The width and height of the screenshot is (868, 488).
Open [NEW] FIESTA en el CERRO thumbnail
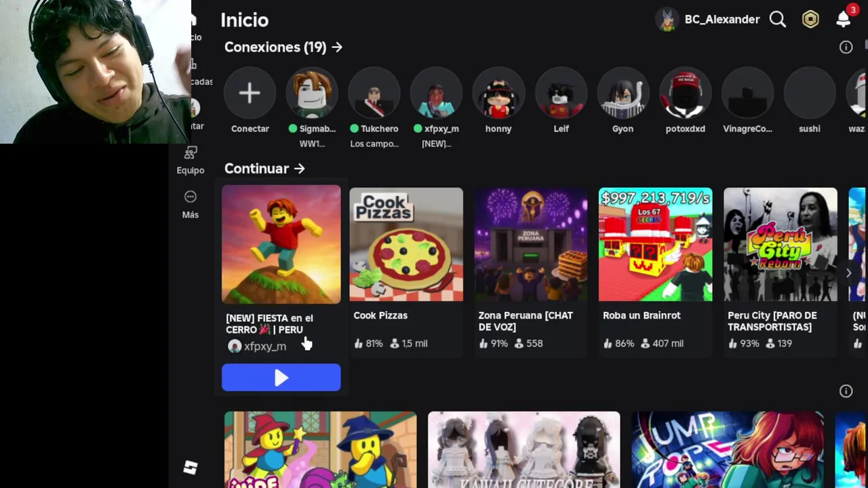[x=281, y=244]
